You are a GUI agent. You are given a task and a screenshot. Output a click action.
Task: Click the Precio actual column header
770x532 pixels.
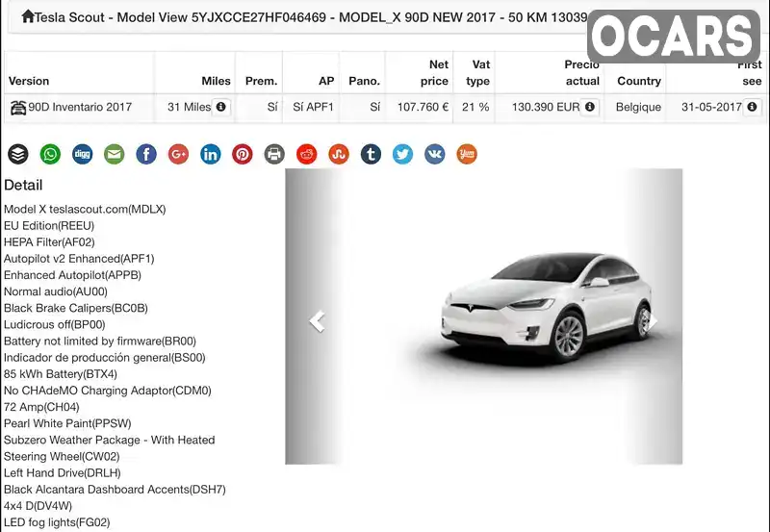click(582, 73)
